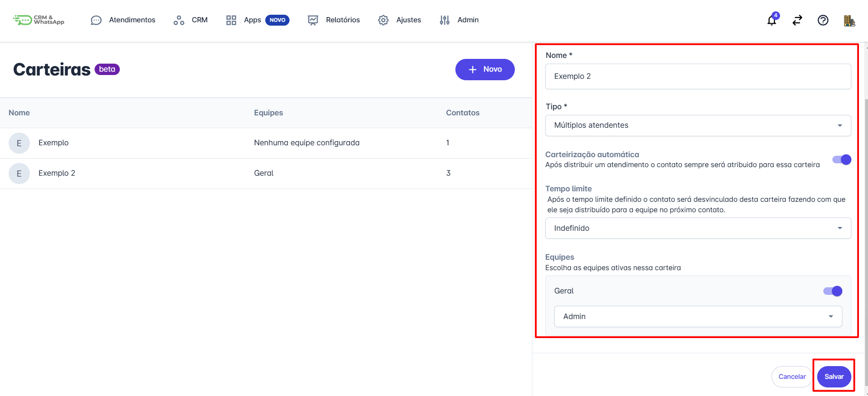The image size is (868, 396).
Task: Open the Admin dropdown under Geral
Action: tap(697, 317)
